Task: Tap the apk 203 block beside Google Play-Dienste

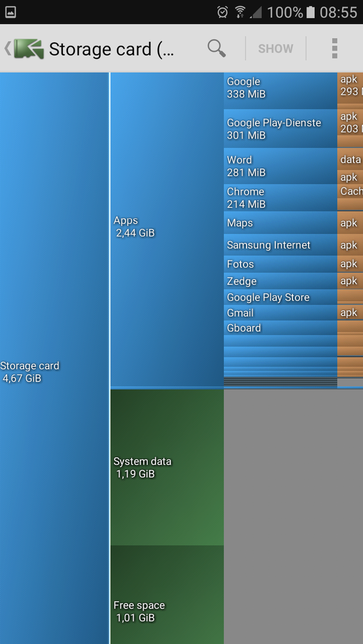Action: (x=350, y=122)
